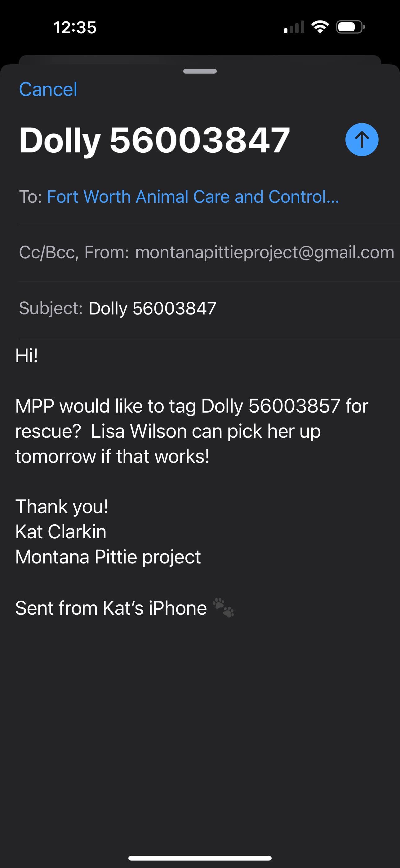Tap the battery indicator icon
Viewport: 400px width, 868px height.
[350, 27]
